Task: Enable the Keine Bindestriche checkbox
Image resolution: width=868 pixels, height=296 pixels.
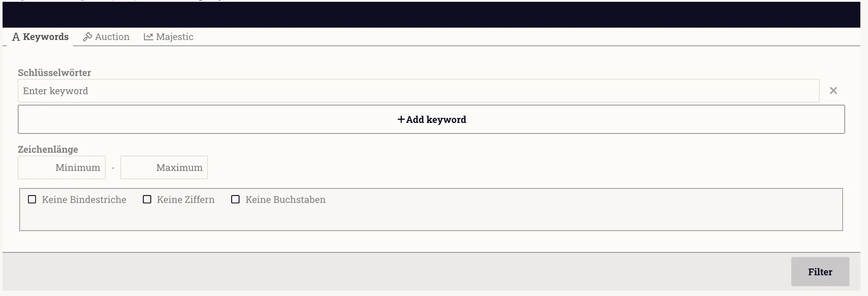Action: click(32, 199)
